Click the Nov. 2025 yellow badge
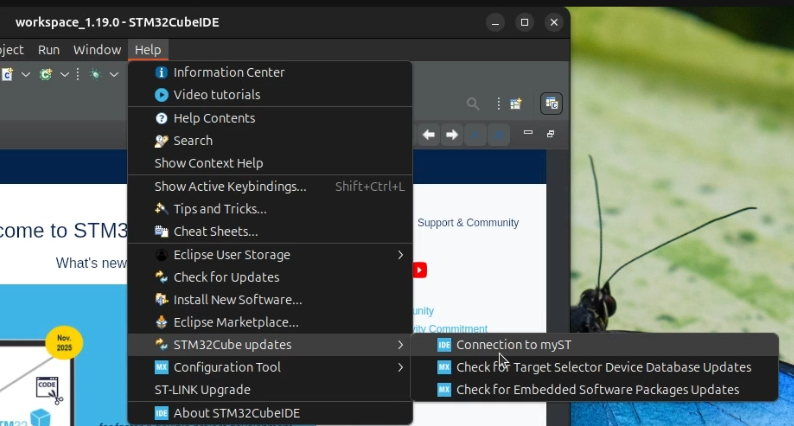Viewport: 794px width, 426px height. click(x=64, y=343)
